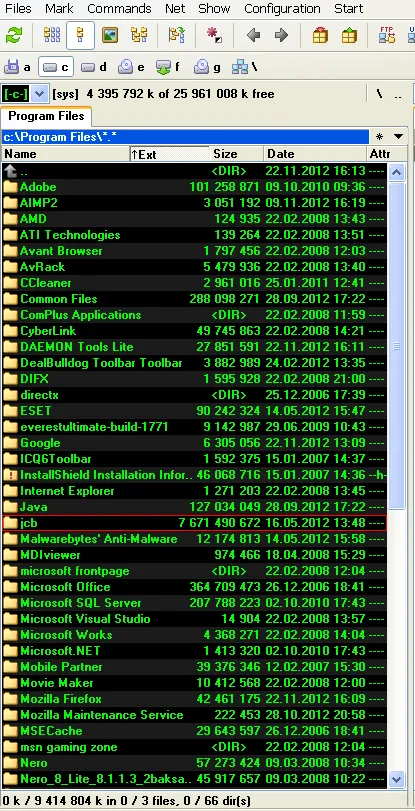Select the Program Files tab
This screenshot has height=811, width=415.
tap(46, 116)
